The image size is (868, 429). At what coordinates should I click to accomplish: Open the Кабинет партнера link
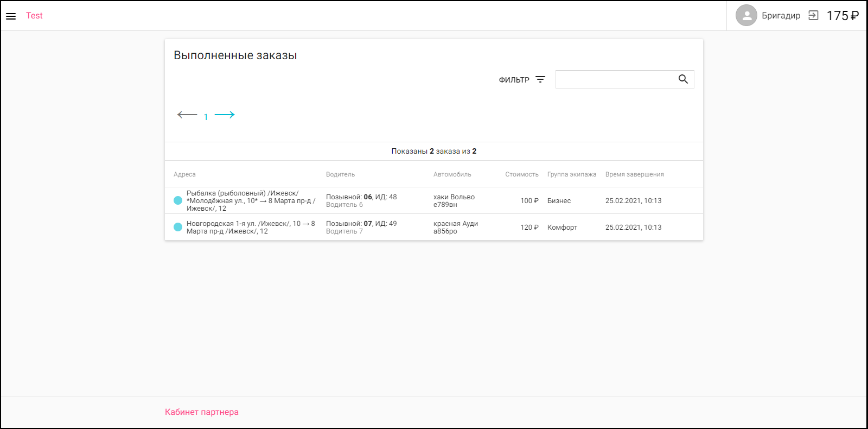point(201,412)
